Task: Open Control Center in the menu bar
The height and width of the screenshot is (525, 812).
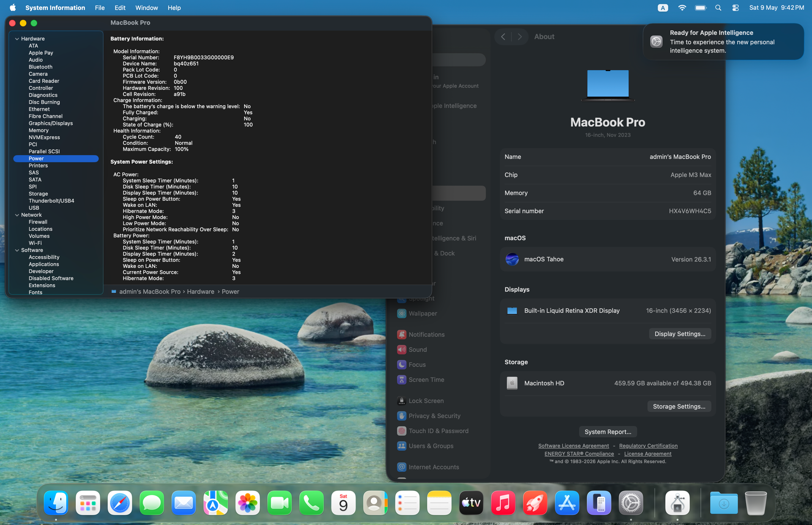Action: click(735, 8)
